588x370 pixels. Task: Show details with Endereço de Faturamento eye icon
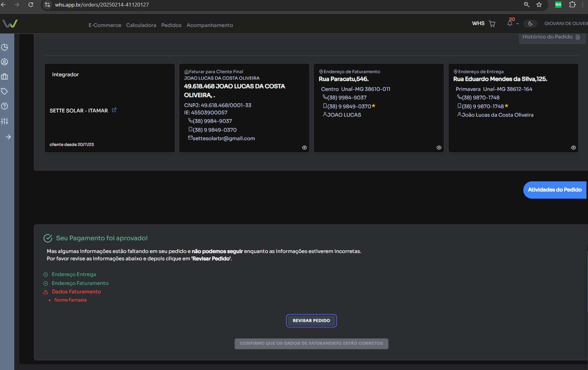[439, 148]
